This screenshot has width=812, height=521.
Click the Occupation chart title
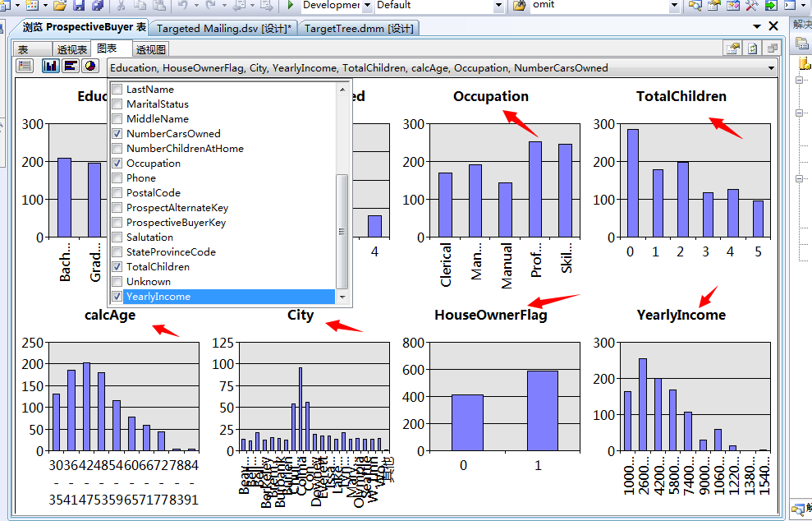click(x=490, y=96)
